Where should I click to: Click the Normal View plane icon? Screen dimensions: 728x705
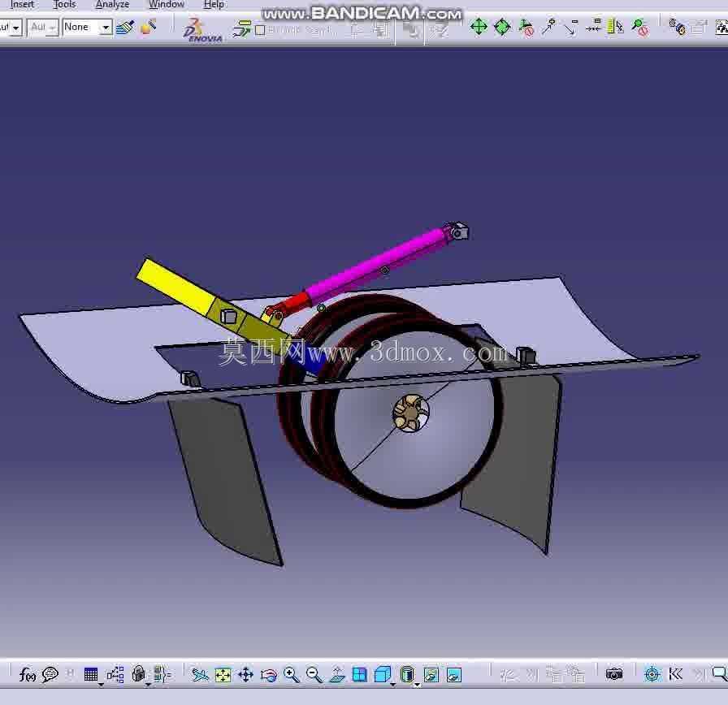(337, 674)
